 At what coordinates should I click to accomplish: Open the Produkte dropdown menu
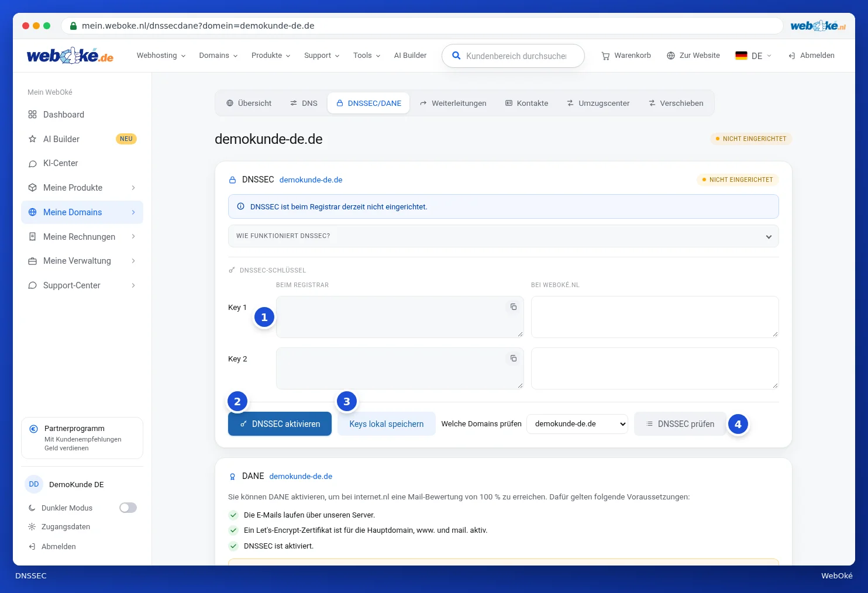click(271, 56)
